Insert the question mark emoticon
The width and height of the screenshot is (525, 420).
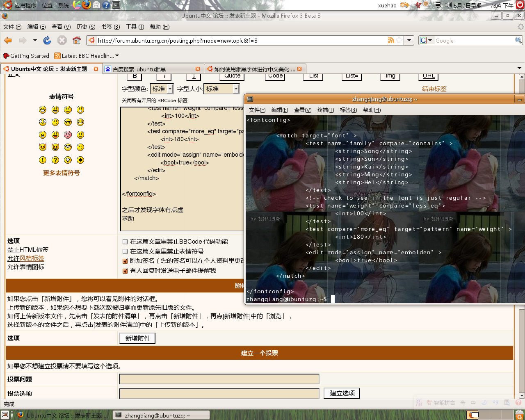(55, 160)
